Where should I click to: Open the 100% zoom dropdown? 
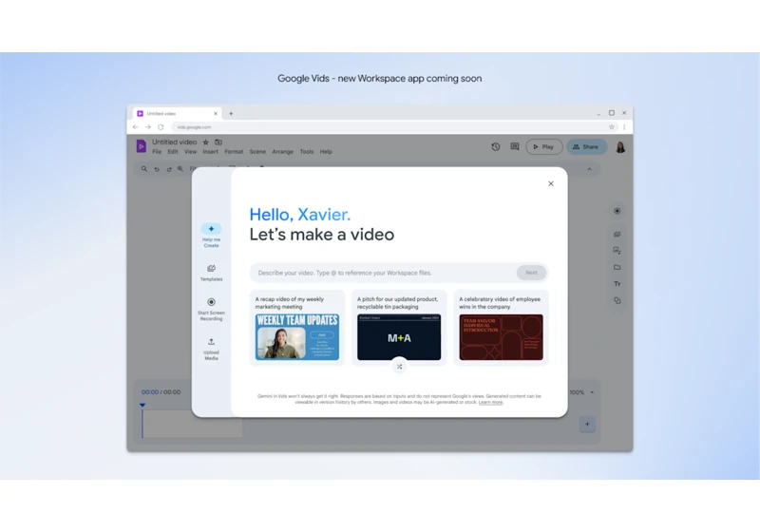coord(582,392)
